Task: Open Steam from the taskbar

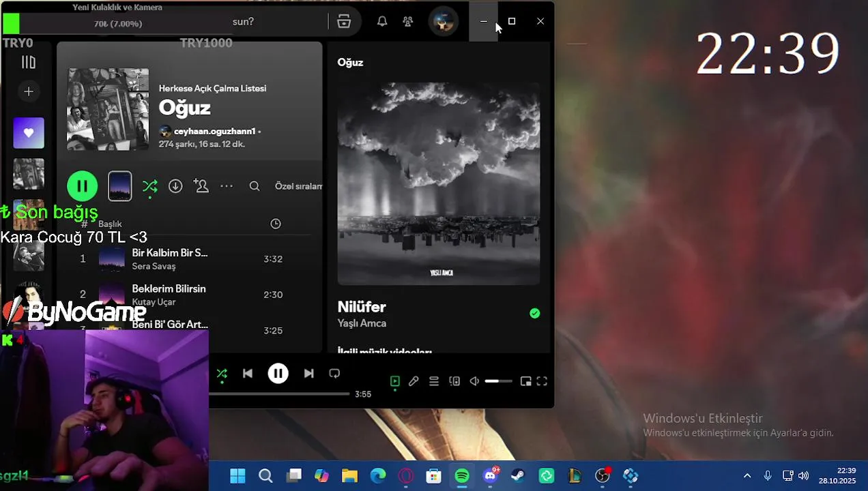Action: click(x=518, y=476)
